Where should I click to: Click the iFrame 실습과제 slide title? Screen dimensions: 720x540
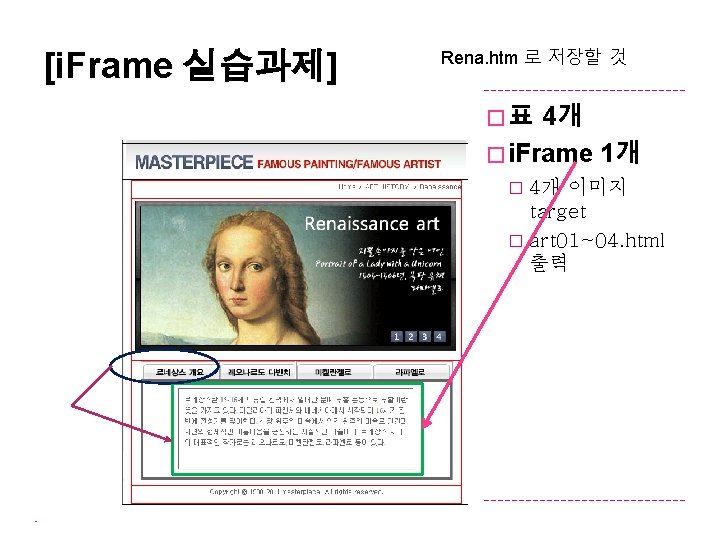(191, 65)
